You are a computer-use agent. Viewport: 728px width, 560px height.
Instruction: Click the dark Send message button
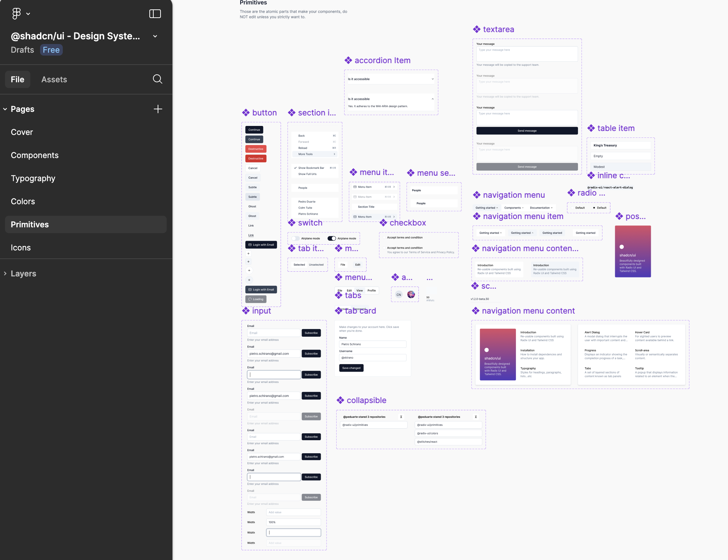click(x=527, y=131)
